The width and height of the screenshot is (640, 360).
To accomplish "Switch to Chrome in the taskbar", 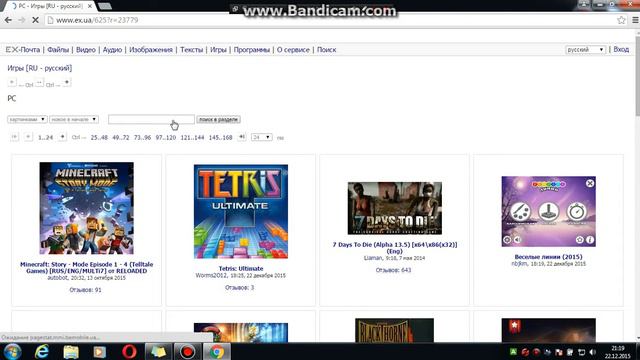I will (217, 352).
